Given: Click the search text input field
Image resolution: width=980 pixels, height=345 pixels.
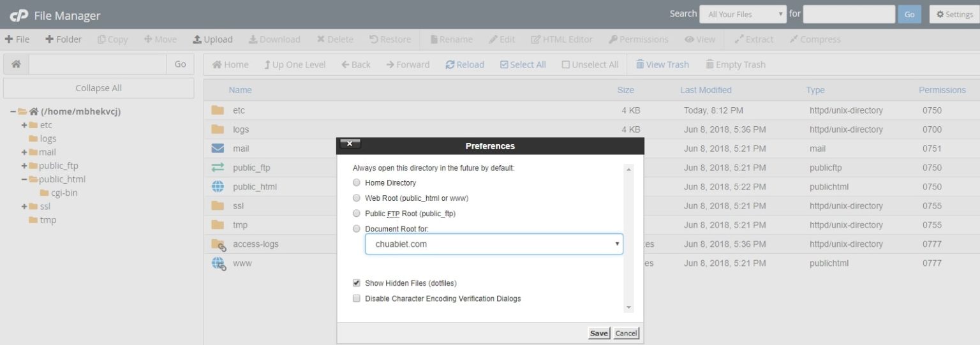Looking at the screenshot, I should (849, 14).
